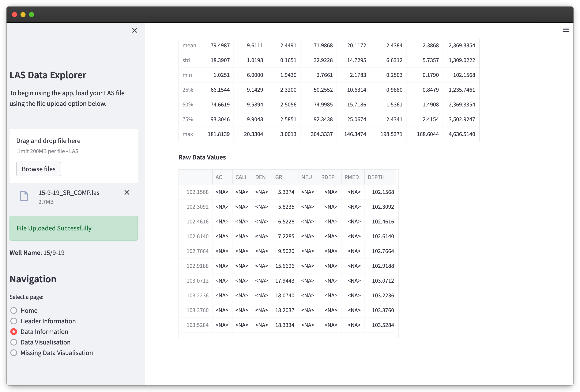
Task: Close the sidebar with the X icon
Action: click(x=135, y=30)
